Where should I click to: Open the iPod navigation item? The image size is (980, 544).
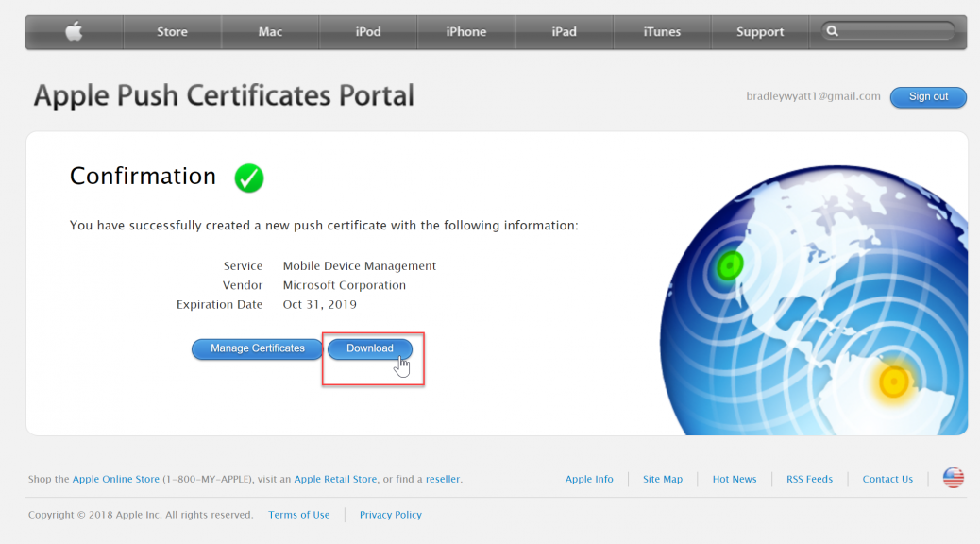(368, 32)
